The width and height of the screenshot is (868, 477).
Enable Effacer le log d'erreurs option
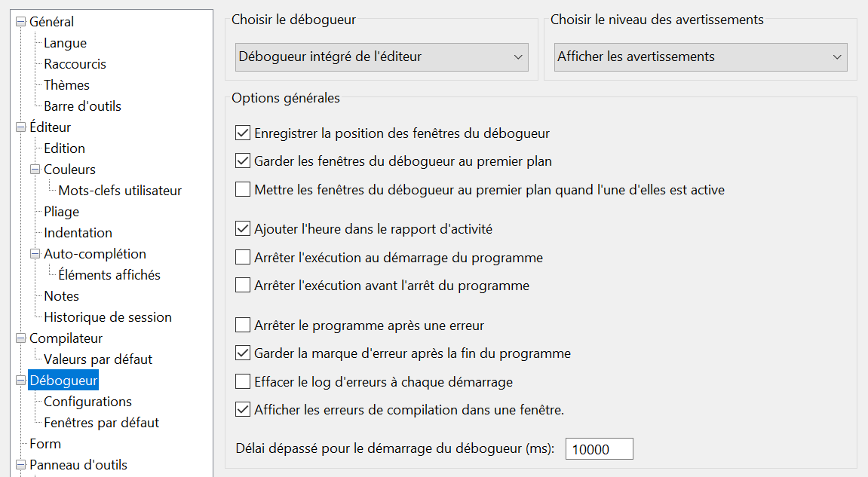(243, 381)
